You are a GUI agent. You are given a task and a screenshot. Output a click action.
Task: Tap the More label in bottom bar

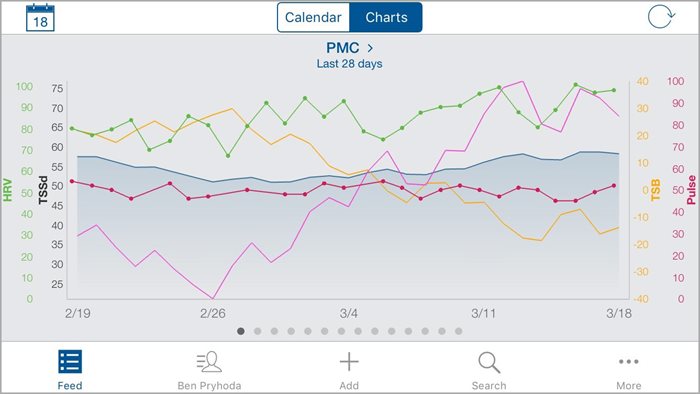tap(629, 386)
